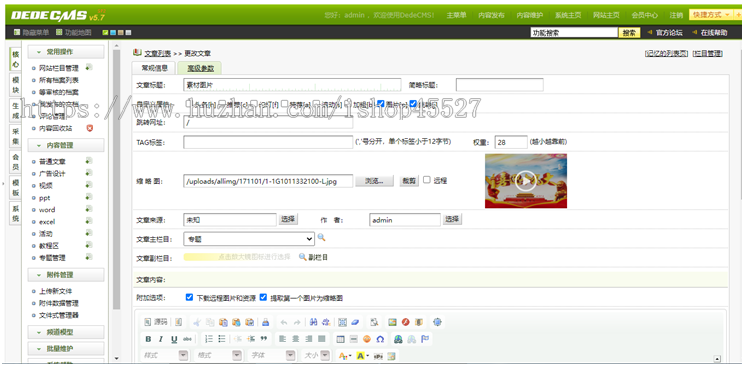Click the Underline formatting icon
744x366 pixels.
click(174, 339)
